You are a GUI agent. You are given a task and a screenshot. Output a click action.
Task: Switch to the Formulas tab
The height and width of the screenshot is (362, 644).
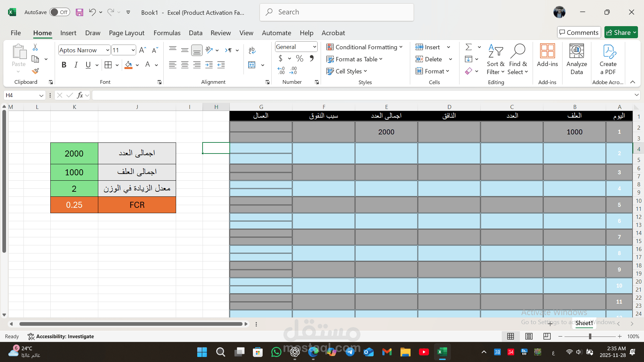tap(167, 33)
